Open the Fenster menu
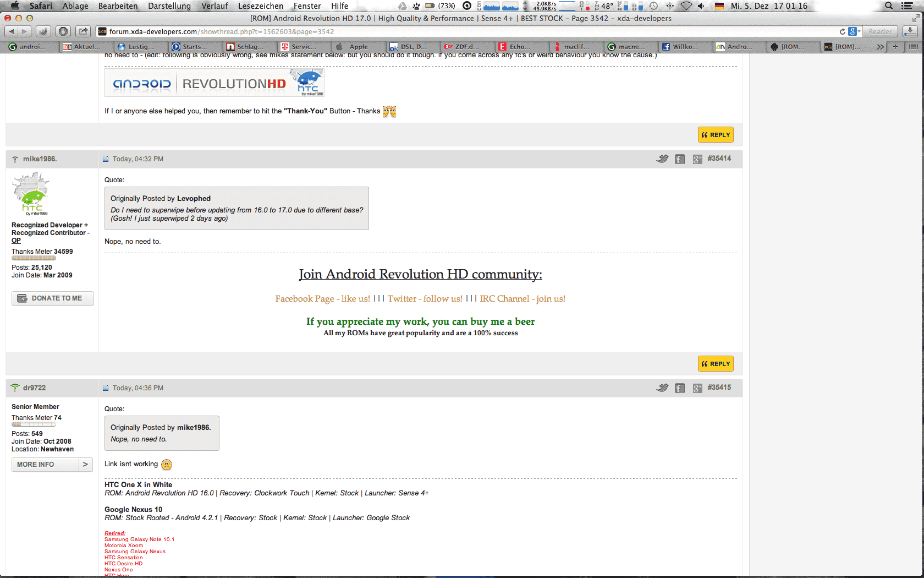 pyautogui.click(x=307, y=6)
